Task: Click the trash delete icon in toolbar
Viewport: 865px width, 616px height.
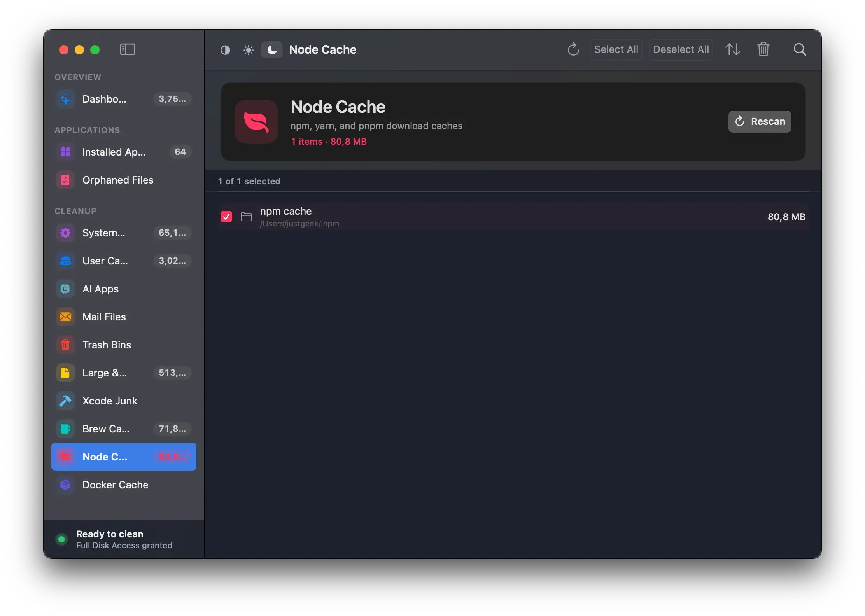Action: pos(763,49)
